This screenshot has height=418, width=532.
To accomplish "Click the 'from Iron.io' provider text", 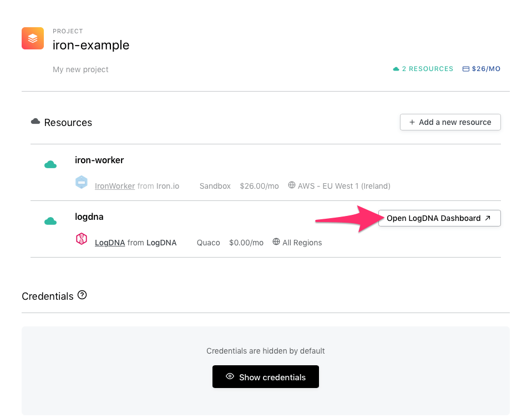I will tap(158, 186).
